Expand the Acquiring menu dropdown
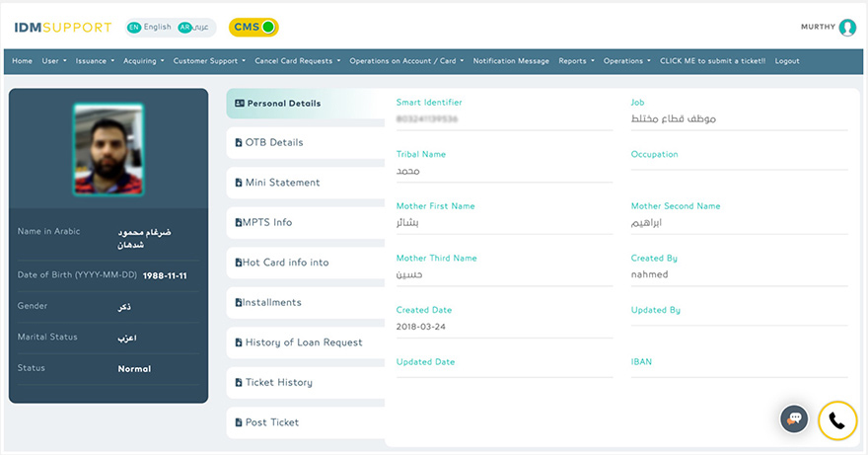The image size is (868, 455). tap(143, 61)
